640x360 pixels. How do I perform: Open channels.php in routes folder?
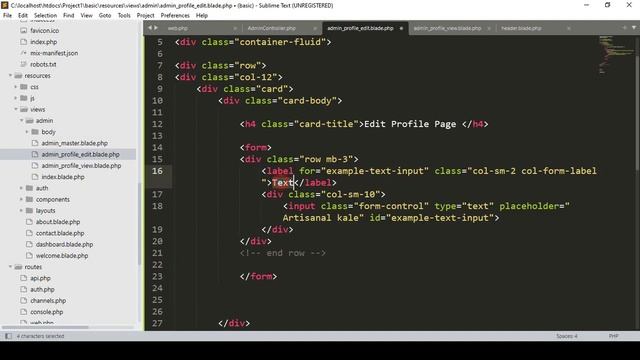(x=48, y=300)
